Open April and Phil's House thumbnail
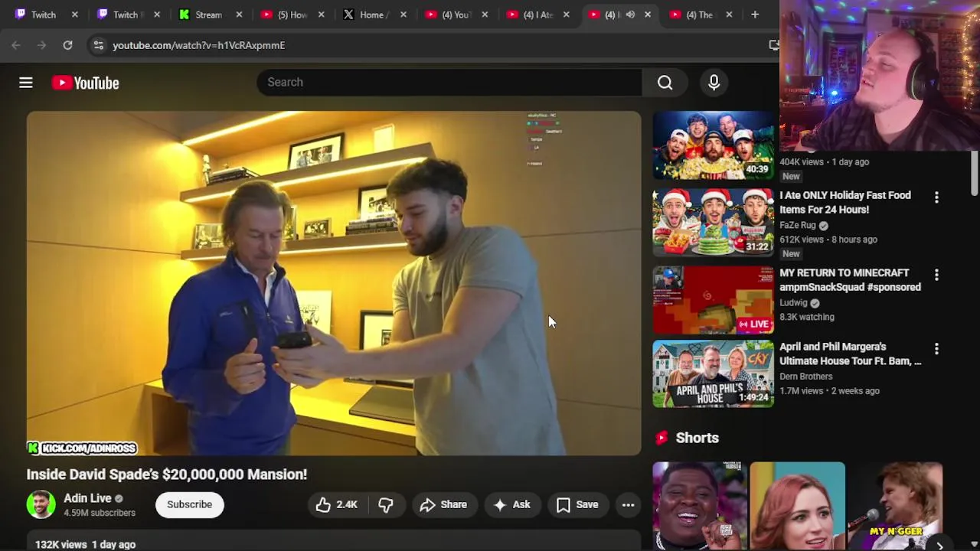This screenshot has height=551, width=980. click(714, 374)
